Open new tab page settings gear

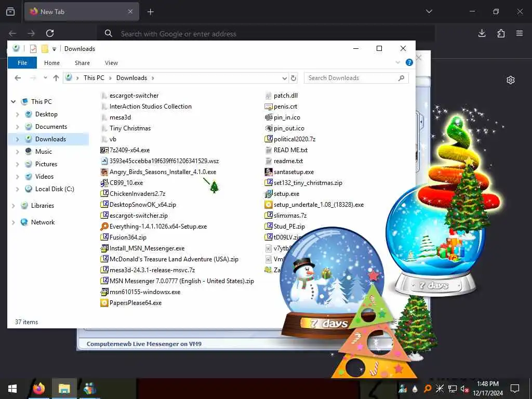click(511, 80)
